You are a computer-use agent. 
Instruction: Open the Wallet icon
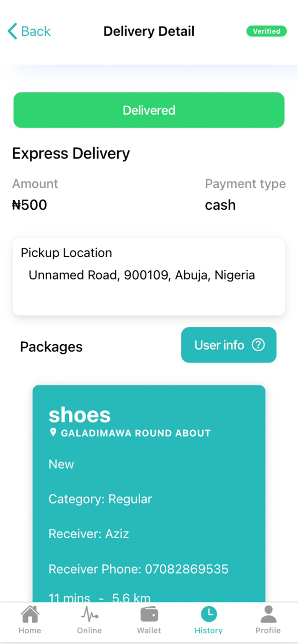149,614
